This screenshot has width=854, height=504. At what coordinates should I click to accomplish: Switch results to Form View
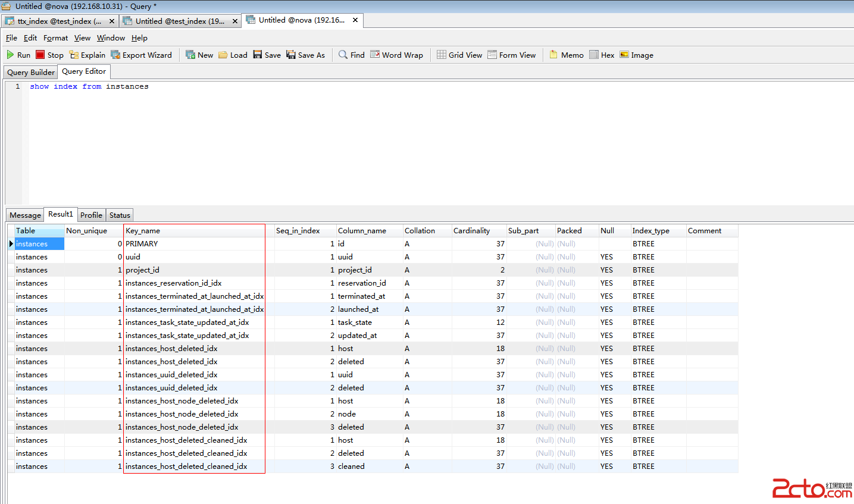point(511,55)
